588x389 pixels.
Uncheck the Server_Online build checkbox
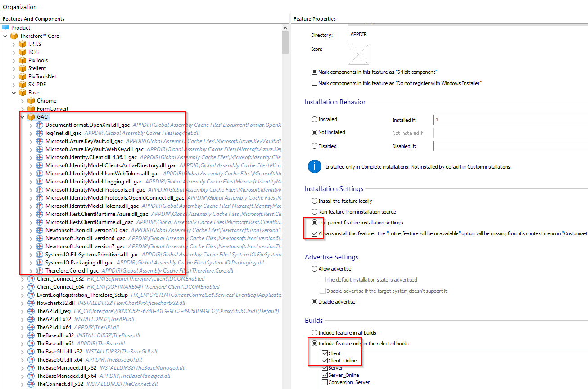(x=325, y=375)
